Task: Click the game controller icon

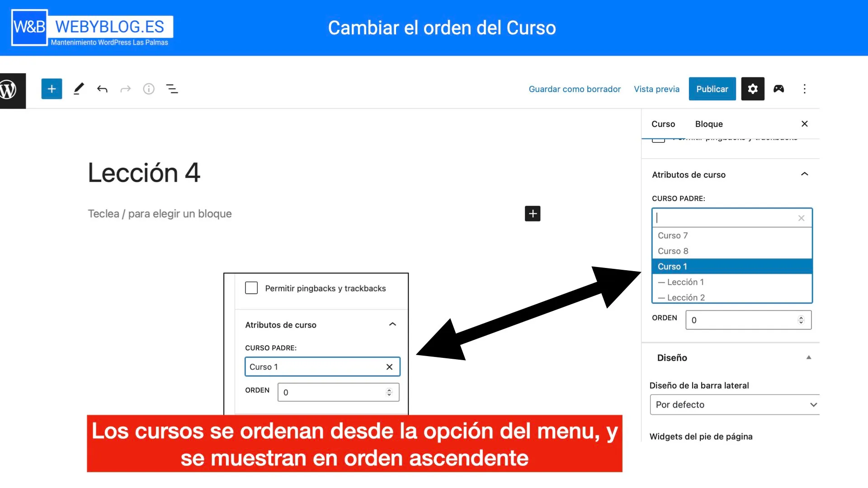Action: coord(778,89)
